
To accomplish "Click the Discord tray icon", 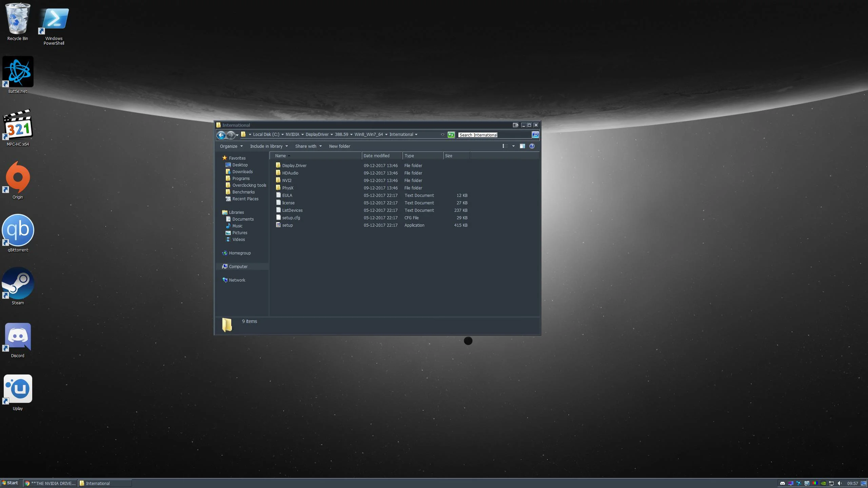I will [x=783, y=483].
